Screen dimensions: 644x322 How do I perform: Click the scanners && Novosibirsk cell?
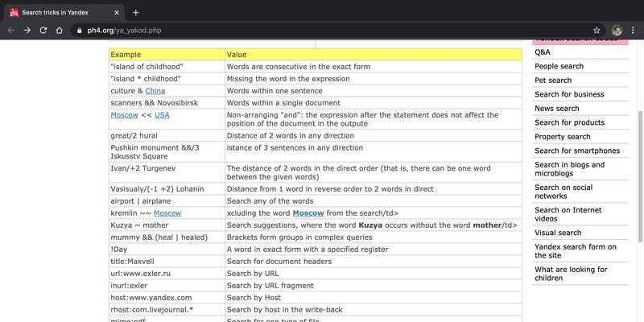pos(167,103)
